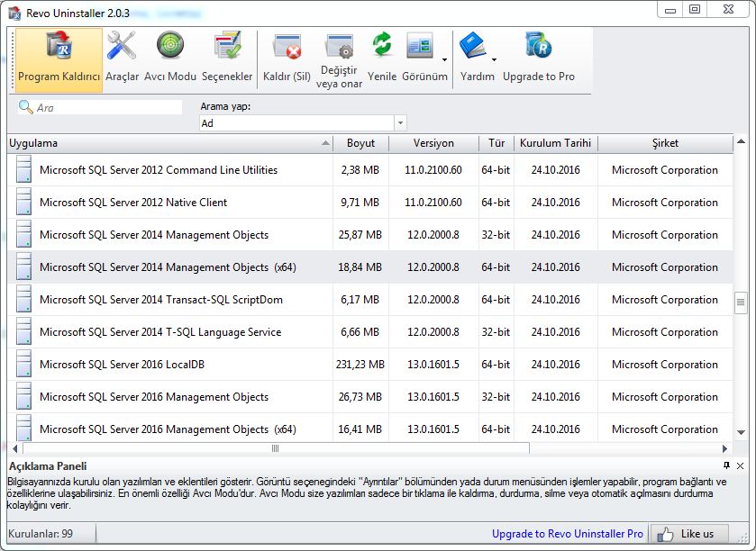Viewport: 756px width, 551px height.
Task: Click the vertical scrollbar down arrow
Action: [x=741, y=432]
